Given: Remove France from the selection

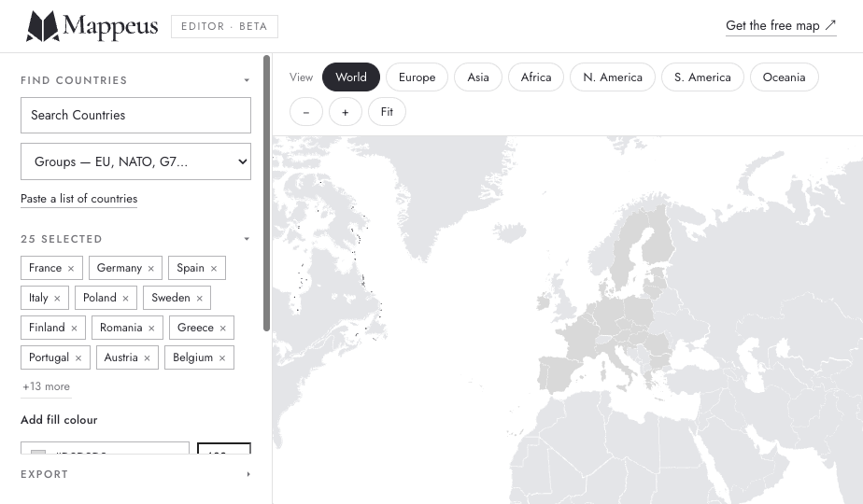Looking at the screenshot, I should point(71,269).
